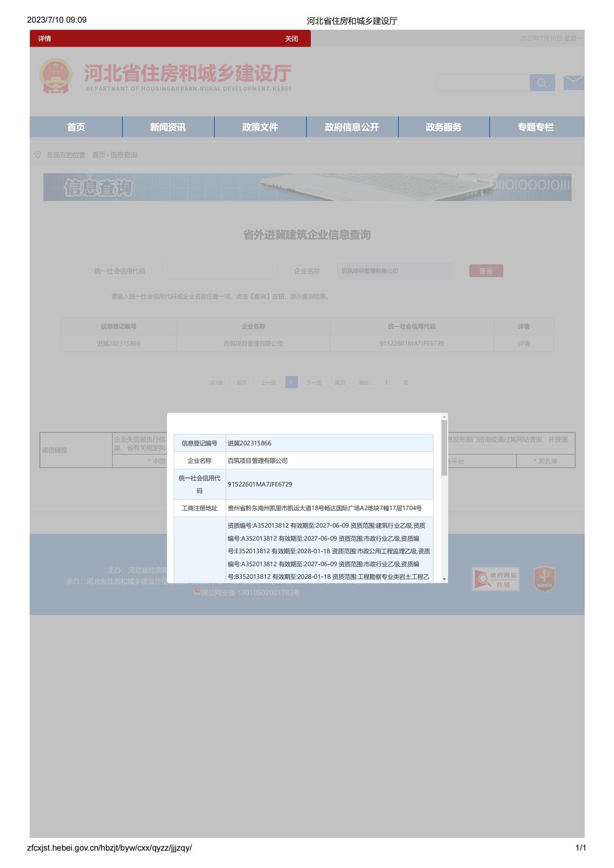Click the 工商注册地址 address value in popup
Screen dimensions: 614x868
(x=325, y=508)
